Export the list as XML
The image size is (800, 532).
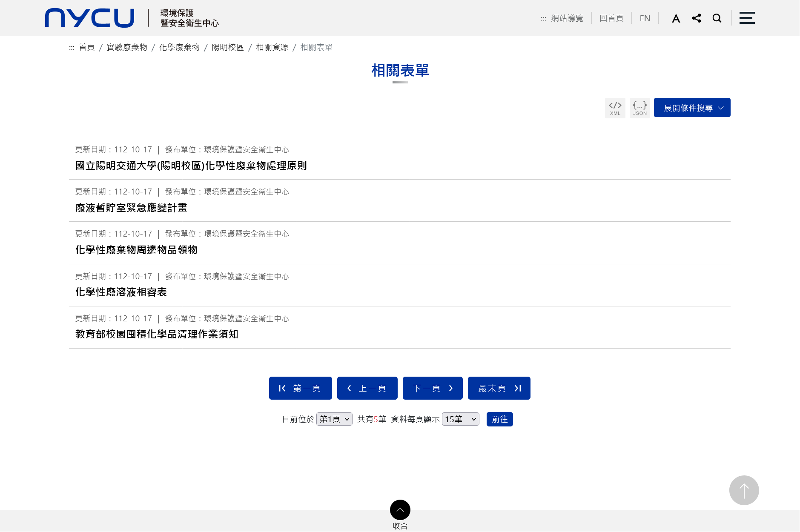615,108
